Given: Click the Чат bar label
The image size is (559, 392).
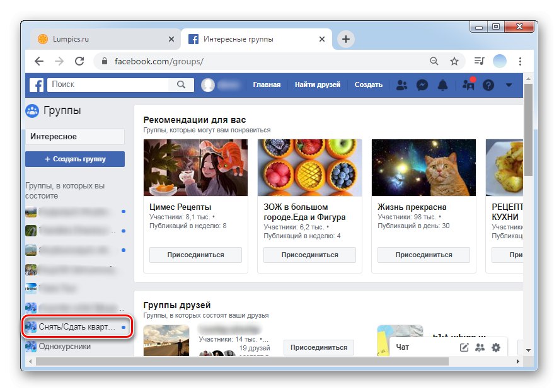Looking at the screenshot, I should (x=403, y=347).
